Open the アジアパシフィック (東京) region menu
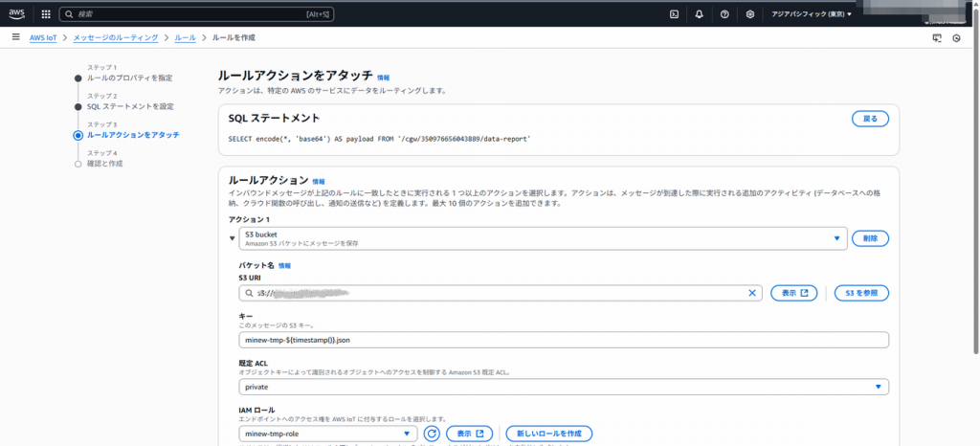 point(812,14)
